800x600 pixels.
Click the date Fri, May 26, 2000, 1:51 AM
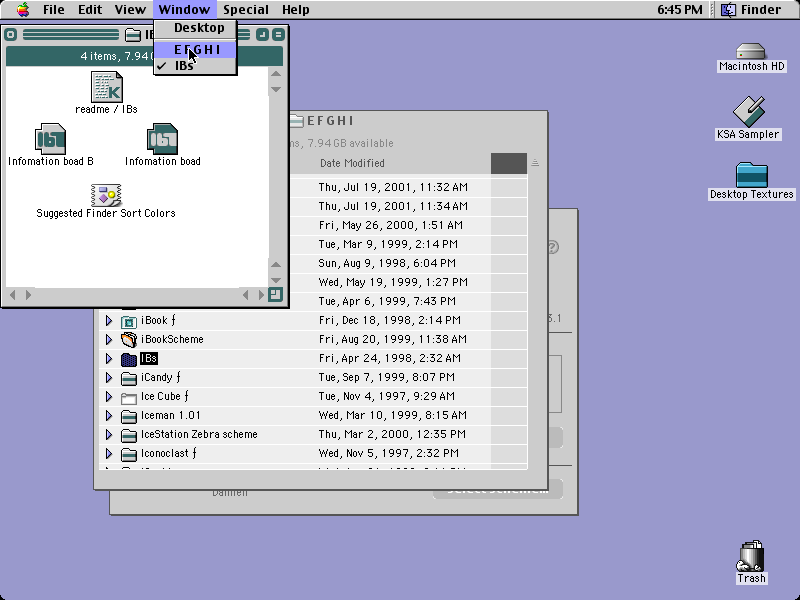click(390, 225)
